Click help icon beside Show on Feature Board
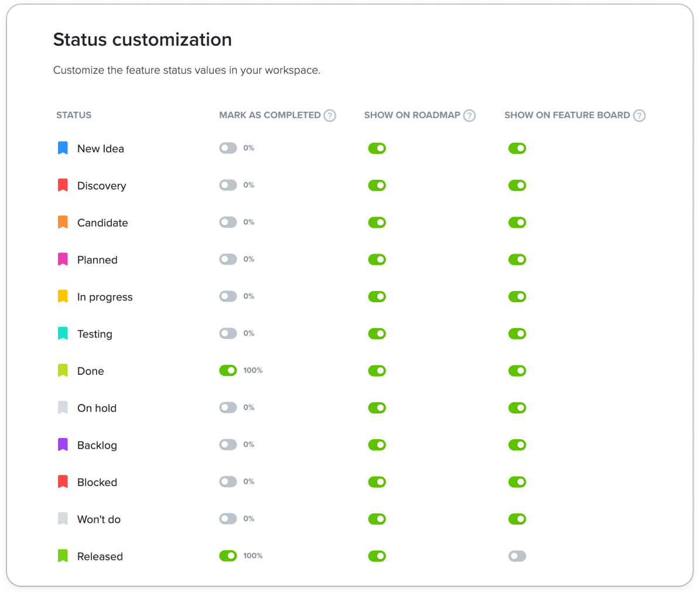 [639, 115]
